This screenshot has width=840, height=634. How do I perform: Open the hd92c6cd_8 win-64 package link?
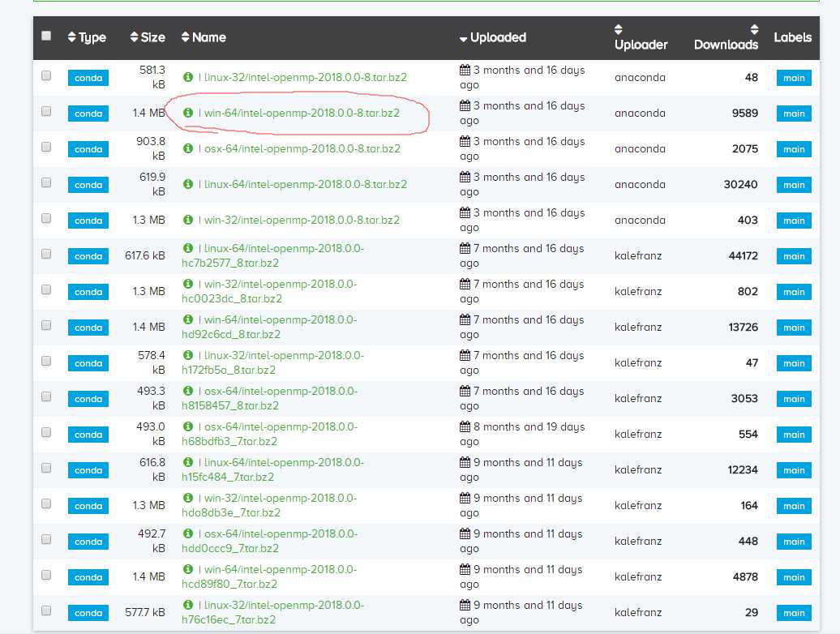tap(269, 328)
